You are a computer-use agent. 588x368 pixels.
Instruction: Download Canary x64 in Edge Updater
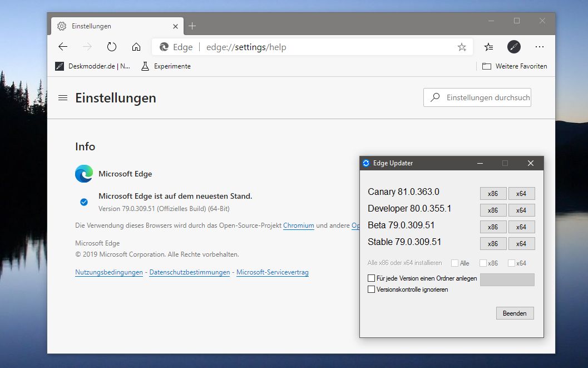click(x=521, y=194)
